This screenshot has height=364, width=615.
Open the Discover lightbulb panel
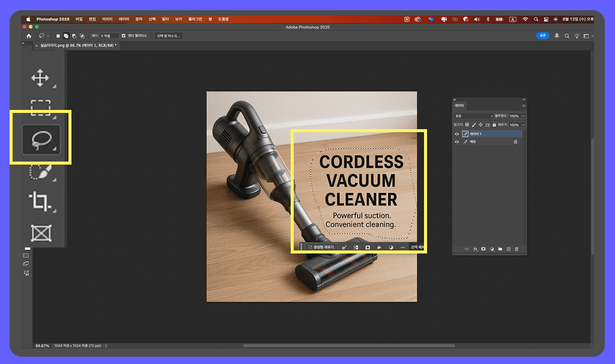[x=577, y=35]
